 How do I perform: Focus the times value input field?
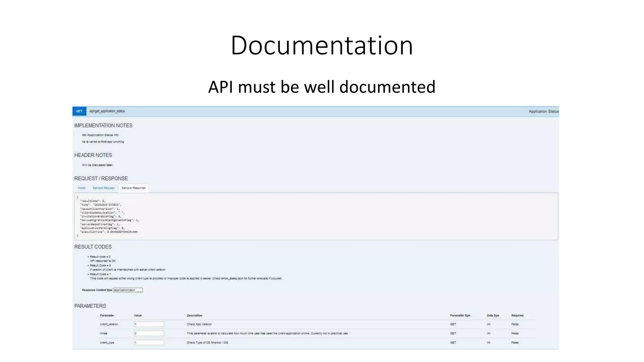(x=149, y=333)
